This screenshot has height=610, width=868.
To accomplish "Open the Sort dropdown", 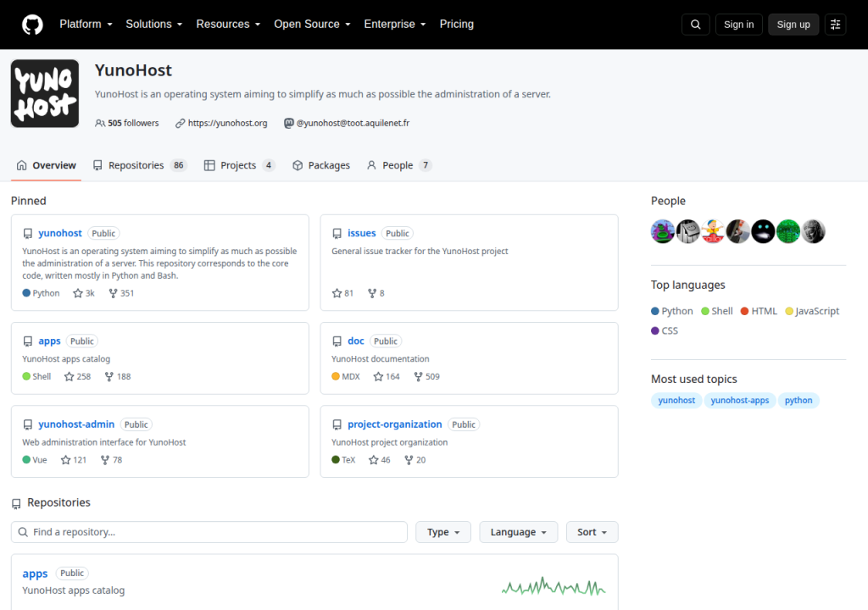I will pos(592,532).
